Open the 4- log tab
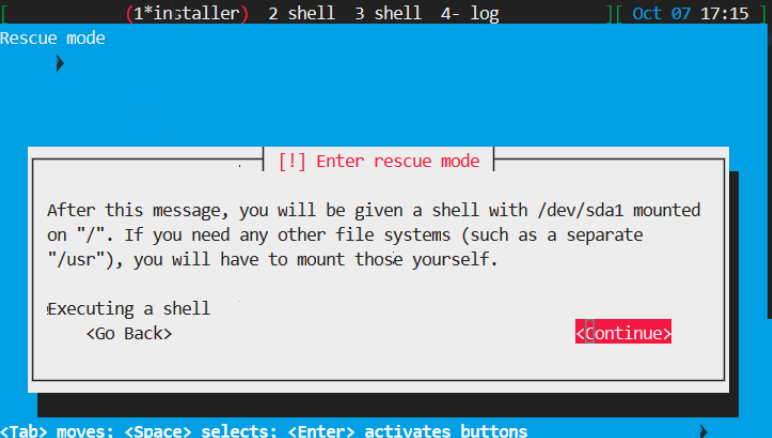The width and height of the screenshot is (772, 438). (470, 13)
